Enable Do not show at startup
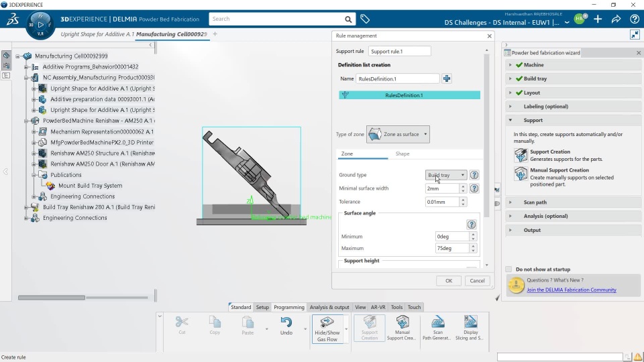Viewport: 644px width, 362px height. pos(508,269)
